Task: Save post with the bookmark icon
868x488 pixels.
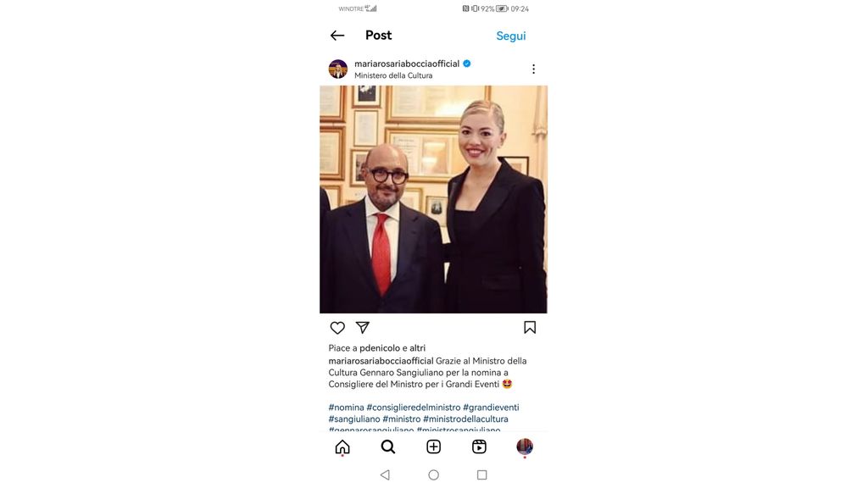Action: 530,328
